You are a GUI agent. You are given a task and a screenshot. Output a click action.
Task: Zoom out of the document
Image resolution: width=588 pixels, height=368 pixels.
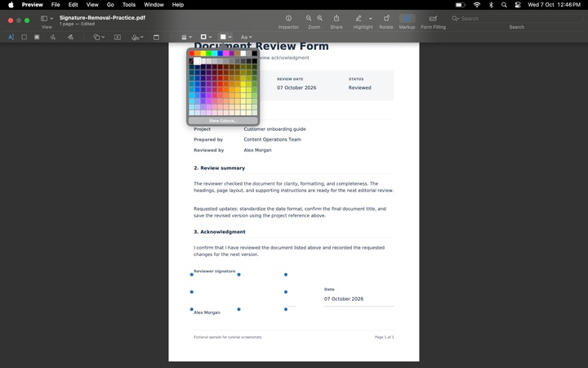coord(308,18)
